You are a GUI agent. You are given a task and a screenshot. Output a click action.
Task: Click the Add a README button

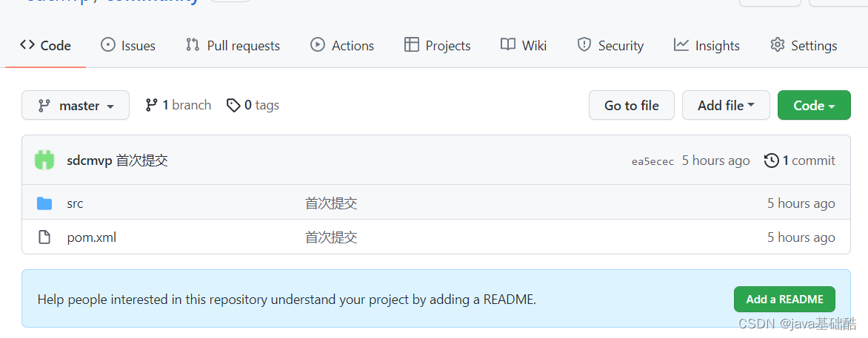[784, 300]
